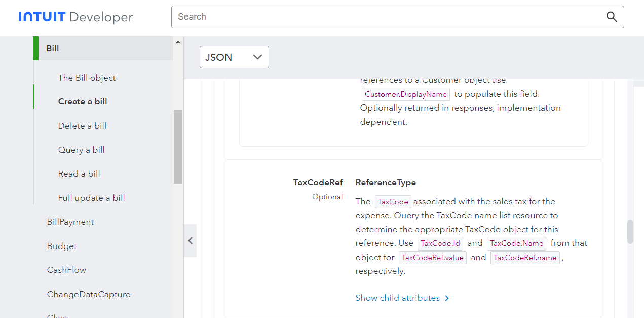Open Read a bill section
The height and width of the screenshot is (318, 644).
pyautogui.click(x=79, y=174)
